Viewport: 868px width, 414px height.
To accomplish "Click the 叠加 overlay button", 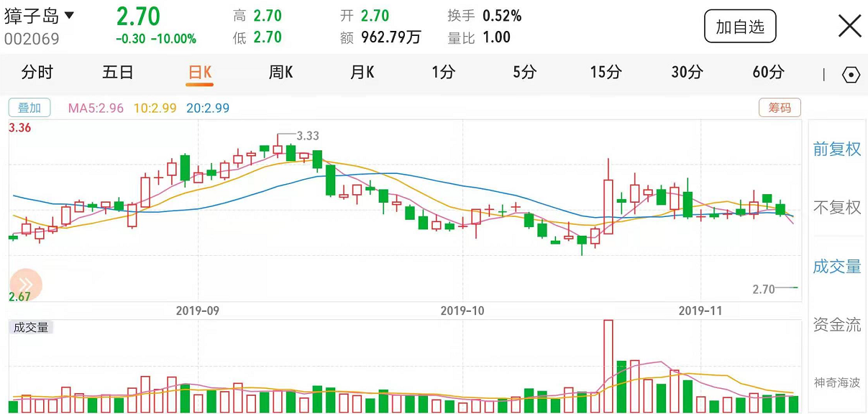I will (29, 108).
